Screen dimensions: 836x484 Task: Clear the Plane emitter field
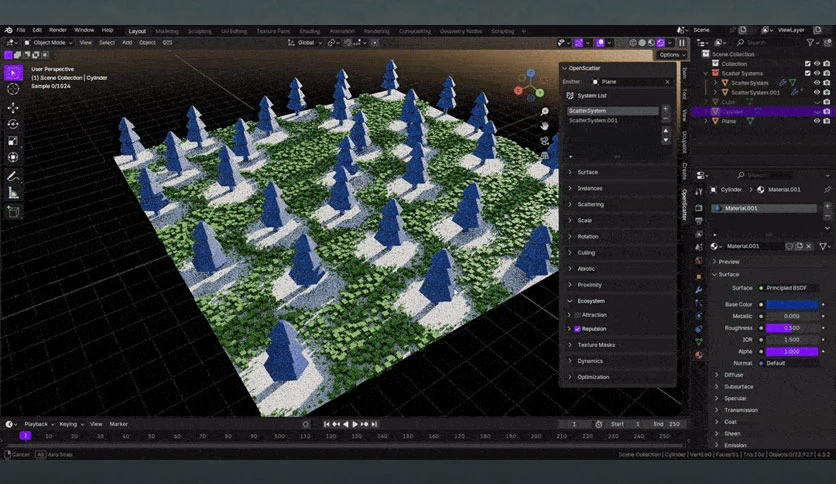(667, 82)
